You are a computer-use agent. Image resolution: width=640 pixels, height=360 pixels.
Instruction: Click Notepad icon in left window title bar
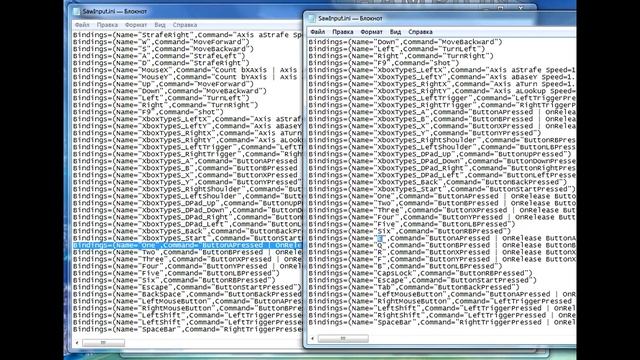76,11
